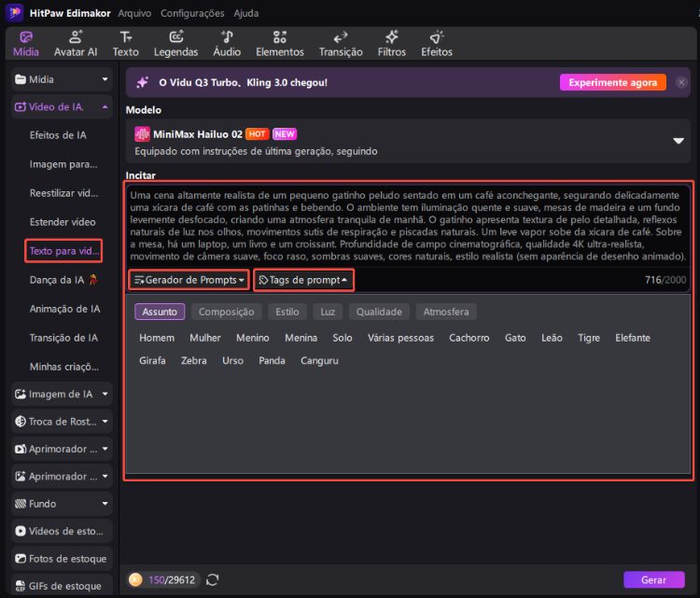Open the Avatar AI tool
Image resolution: width=700 pixels, height=598 pixels.
tap(76, 44)
